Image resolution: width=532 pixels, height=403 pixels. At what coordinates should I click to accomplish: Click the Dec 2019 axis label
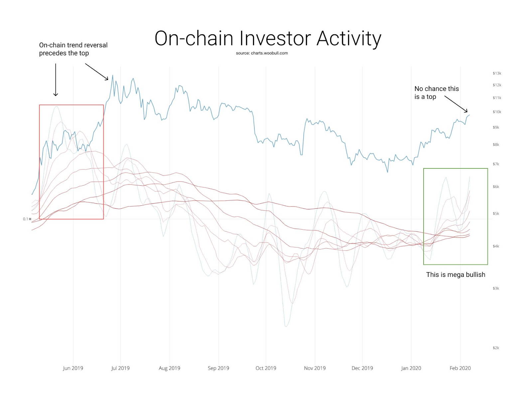[x=362, y=368]
